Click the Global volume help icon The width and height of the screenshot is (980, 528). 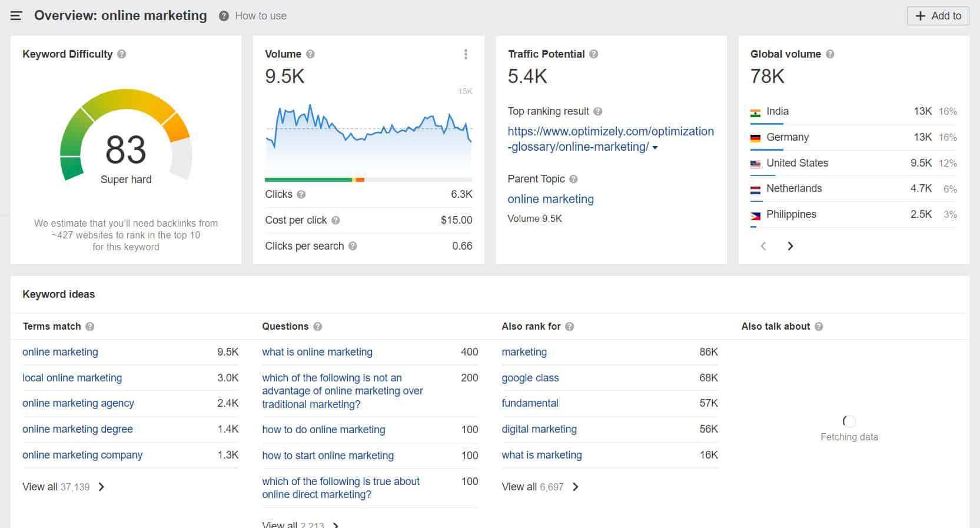point(830,54)
